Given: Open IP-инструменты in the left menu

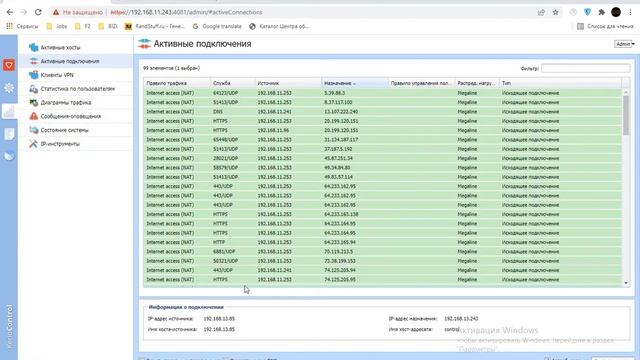Looking at the screenshot, I should pos(60,144).
